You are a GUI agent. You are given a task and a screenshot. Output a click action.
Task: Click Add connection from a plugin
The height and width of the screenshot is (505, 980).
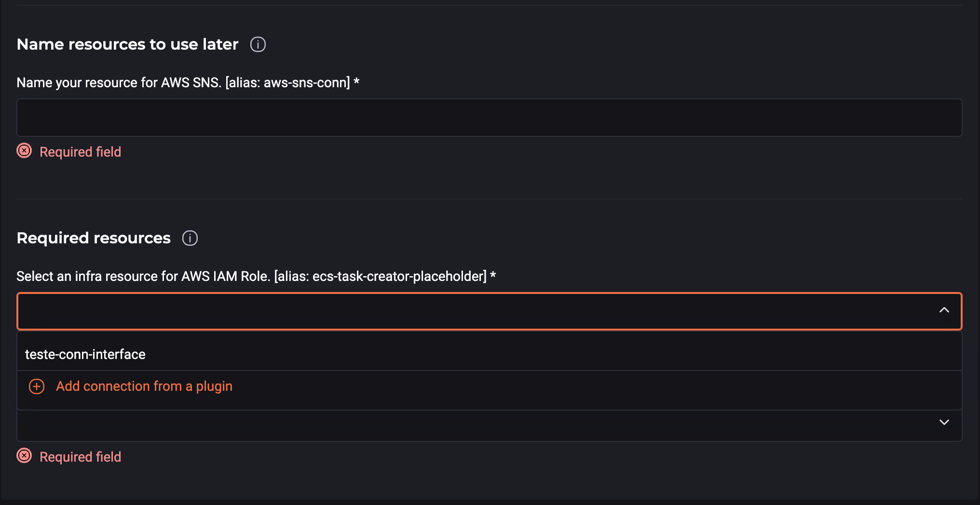point(144,386)
